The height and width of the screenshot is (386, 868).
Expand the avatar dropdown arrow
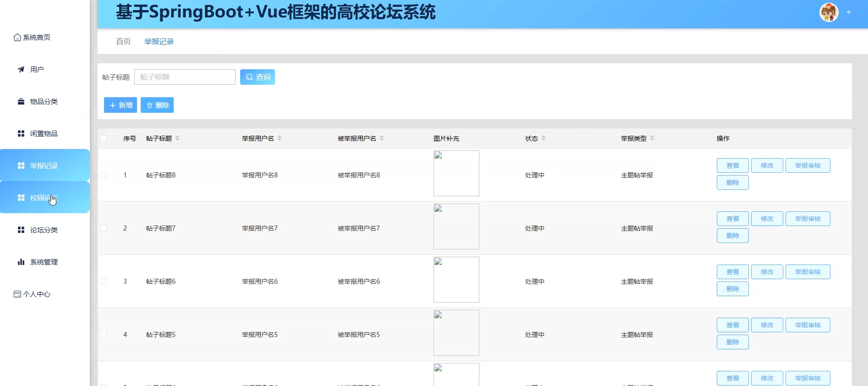(849, 12)
